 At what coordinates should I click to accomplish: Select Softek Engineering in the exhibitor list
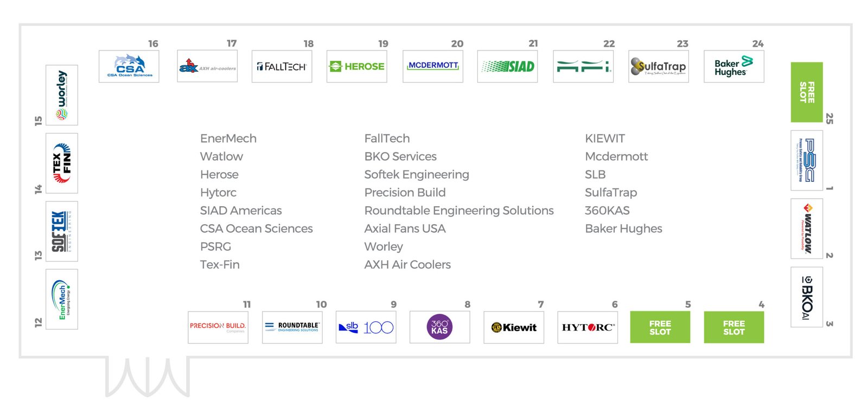coord(417,174)
